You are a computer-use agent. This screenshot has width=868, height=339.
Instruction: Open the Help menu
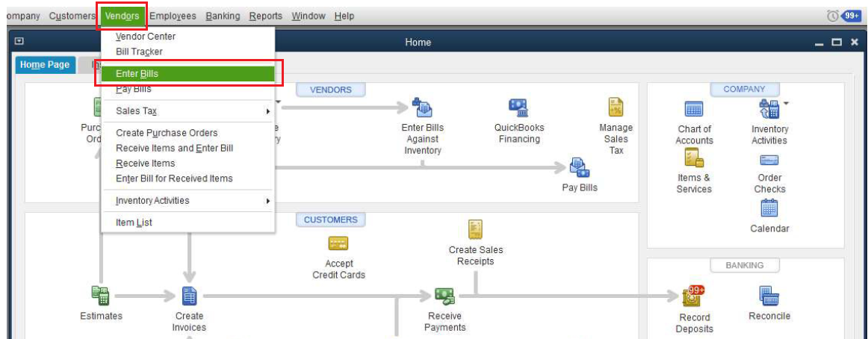pos(344,16)
